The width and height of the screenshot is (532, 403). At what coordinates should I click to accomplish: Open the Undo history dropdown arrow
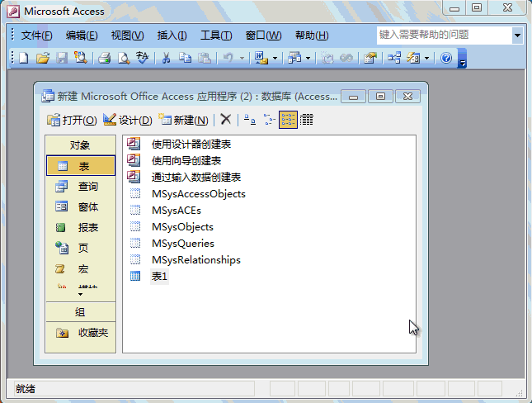242,58
